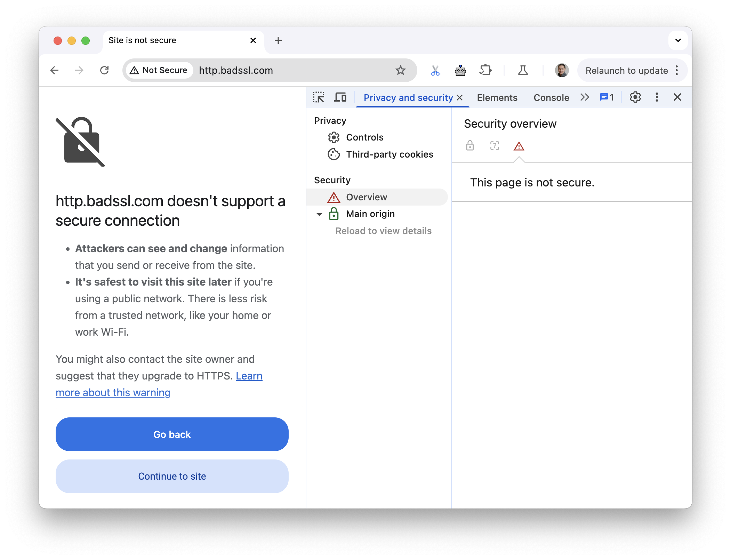This screenshot has width=731, height=560.
Task: Switch to the Elements panel tab
Action: coord(496,96)
